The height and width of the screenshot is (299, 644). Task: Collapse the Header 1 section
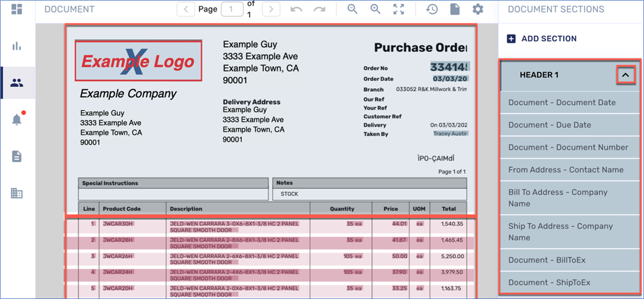pyautogui.click(x=625, y=75)
